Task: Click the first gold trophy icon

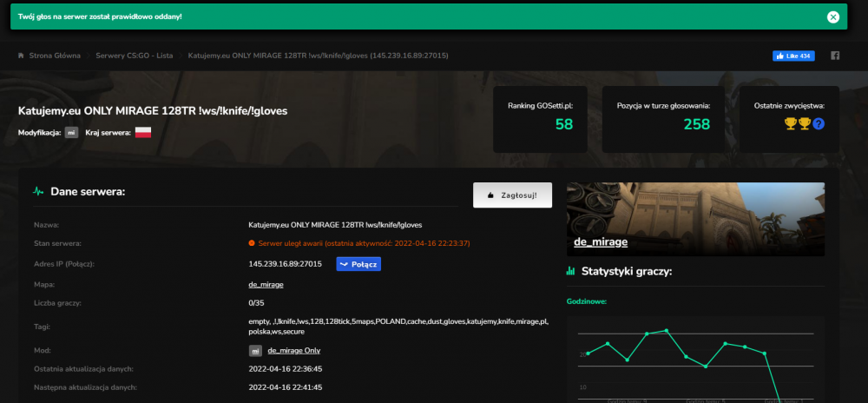Action: (x=791, y=124)
